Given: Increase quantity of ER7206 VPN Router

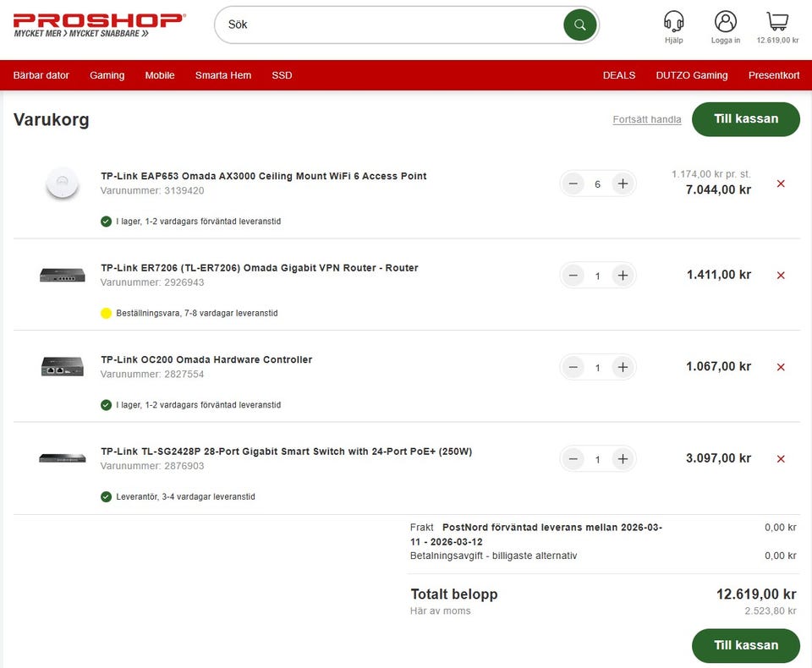Looking at the screenshot, I should pos(623,276).
